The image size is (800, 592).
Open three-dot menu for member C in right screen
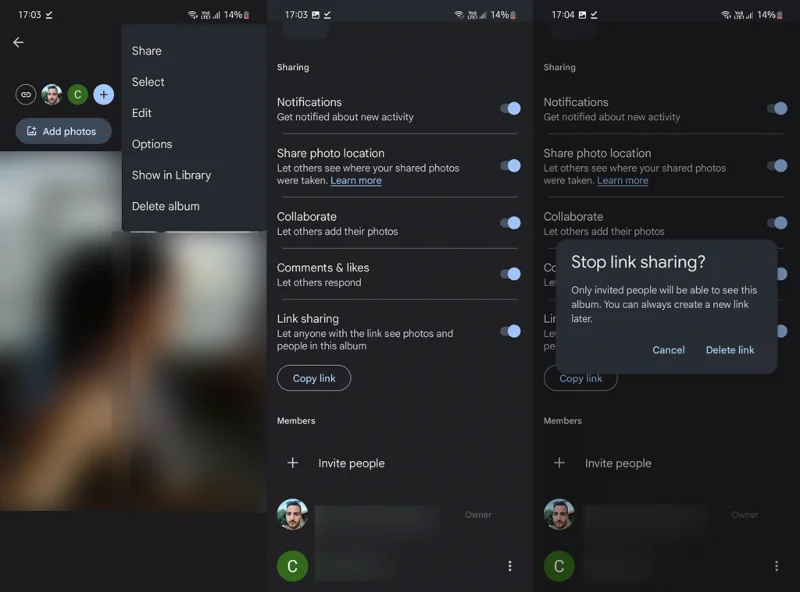tap(777, 566)
